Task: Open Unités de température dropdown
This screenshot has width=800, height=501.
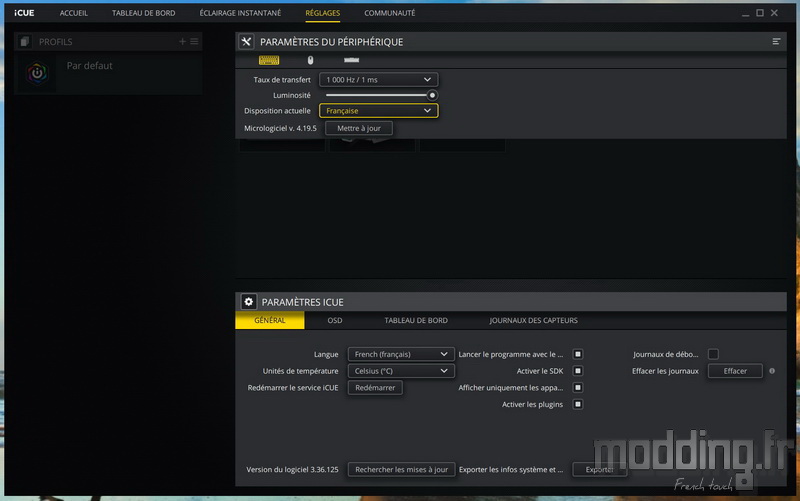Action: (x=401, y=371)
